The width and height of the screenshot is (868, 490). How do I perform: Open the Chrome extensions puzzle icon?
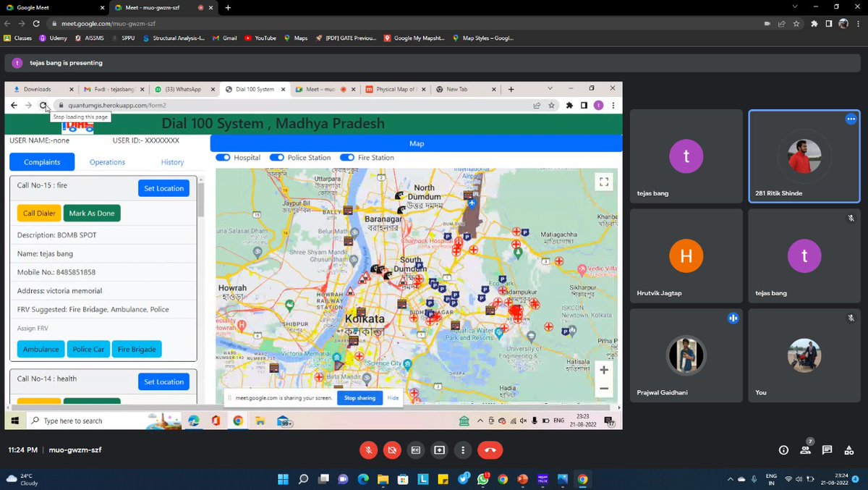tap(814, 23)
